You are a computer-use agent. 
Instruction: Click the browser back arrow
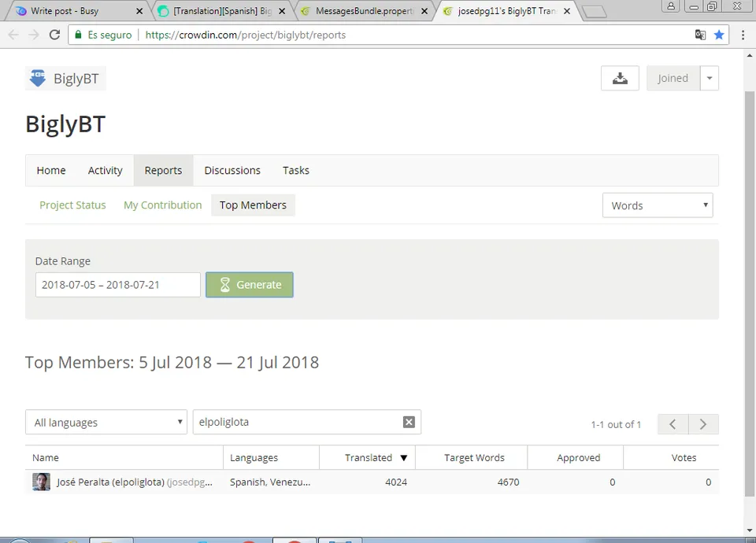[x=13, y=35]
